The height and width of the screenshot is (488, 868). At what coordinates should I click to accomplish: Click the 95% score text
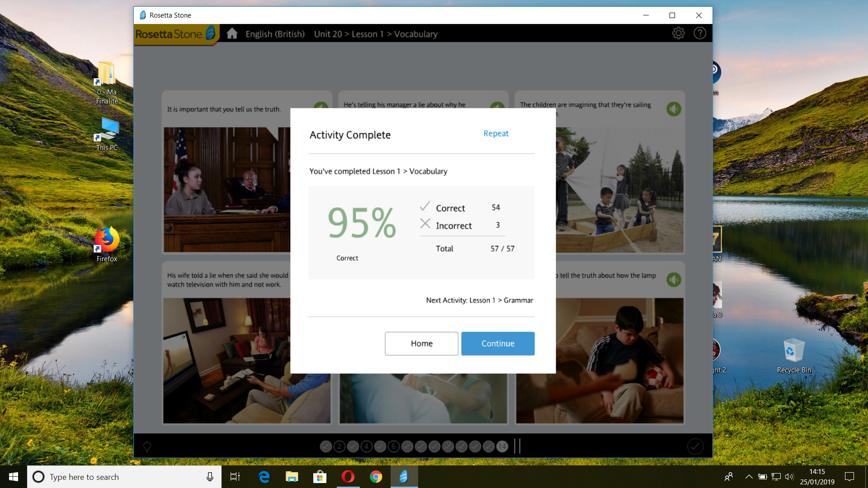[x=362, y=222]
